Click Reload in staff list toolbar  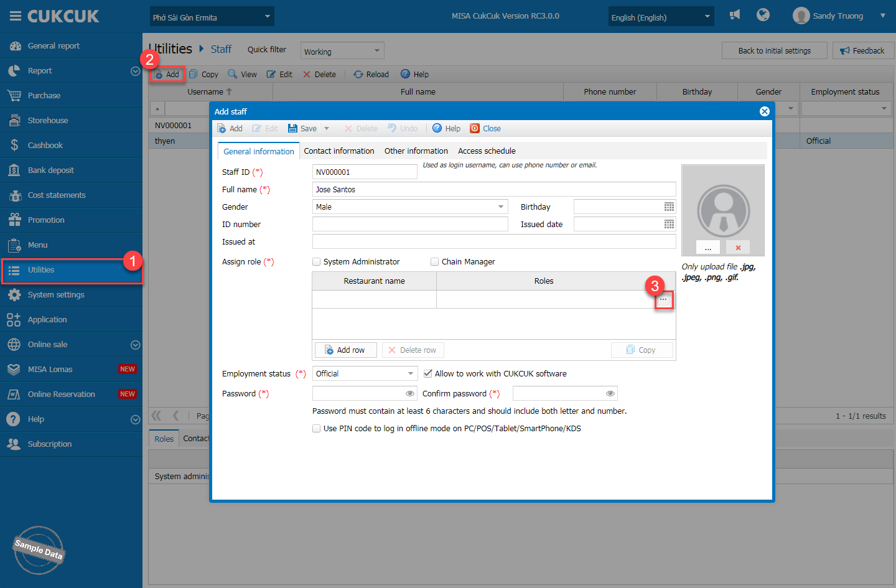pos(371,75)
